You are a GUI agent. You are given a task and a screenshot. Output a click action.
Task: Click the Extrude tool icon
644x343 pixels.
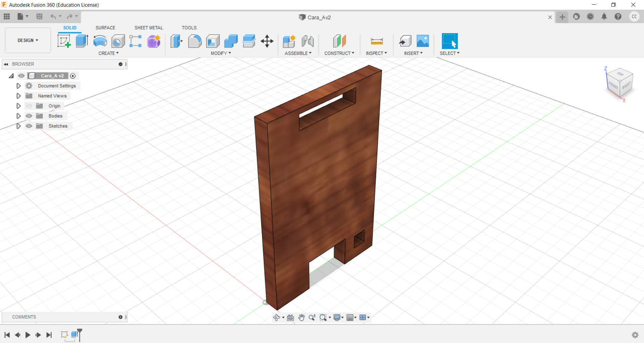click(82, 41)
